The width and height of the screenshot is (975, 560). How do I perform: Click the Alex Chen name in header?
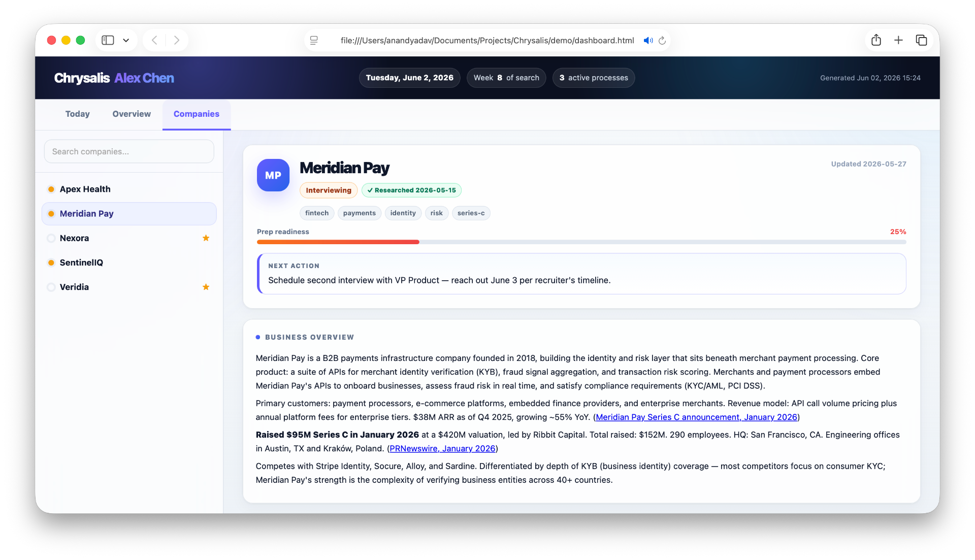(x=144, y=78)
